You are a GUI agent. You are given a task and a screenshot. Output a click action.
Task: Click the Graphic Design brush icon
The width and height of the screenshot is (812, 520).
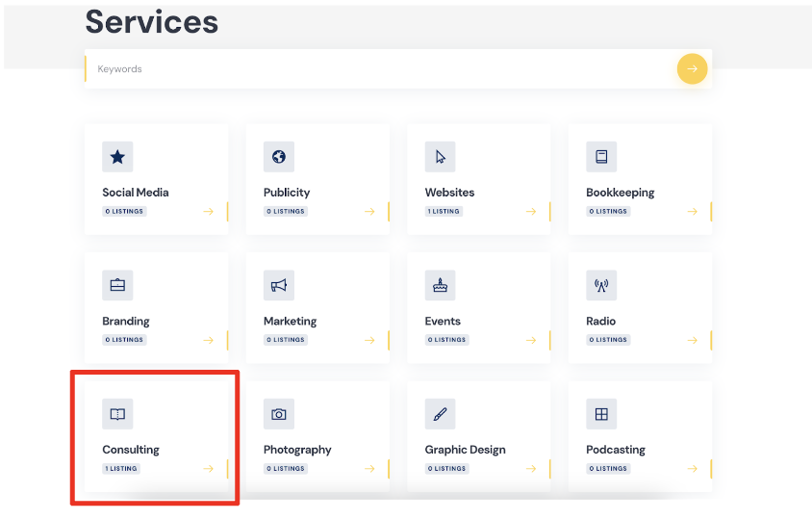pos(441,414)
